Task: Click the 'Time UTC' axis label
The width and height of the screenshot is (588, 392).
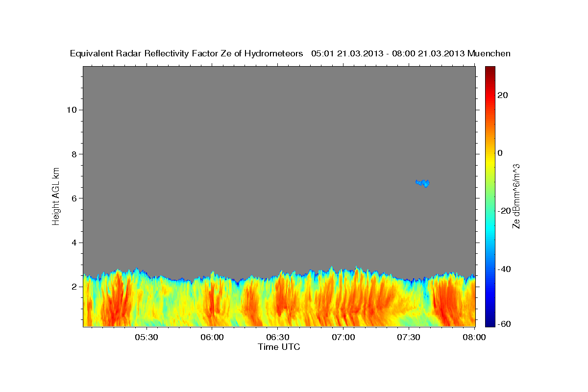Action: 279,347
